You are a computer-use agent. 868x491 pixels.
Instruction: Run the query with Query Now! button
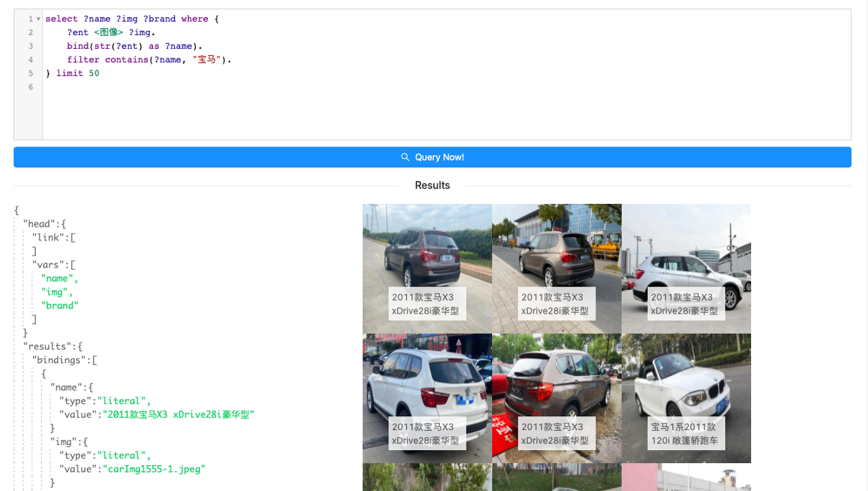coord(432,157)
